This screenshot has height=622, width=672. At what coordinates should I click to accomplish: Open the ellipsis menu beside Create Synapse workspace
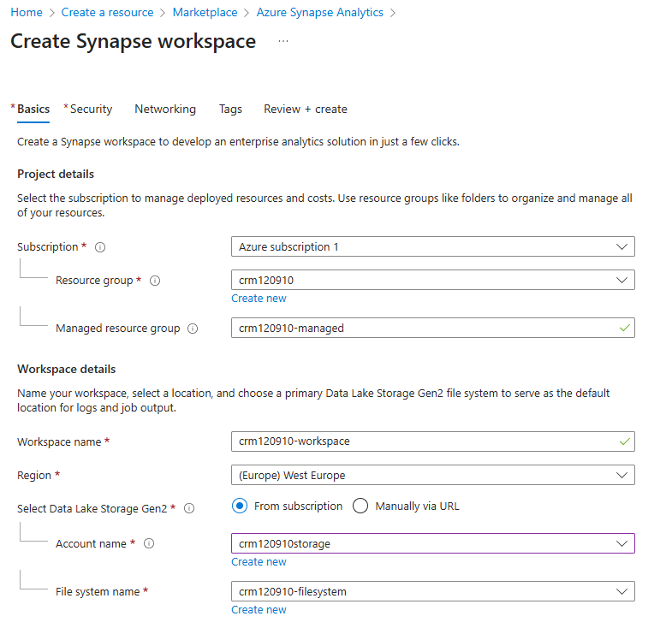[283, 42]
